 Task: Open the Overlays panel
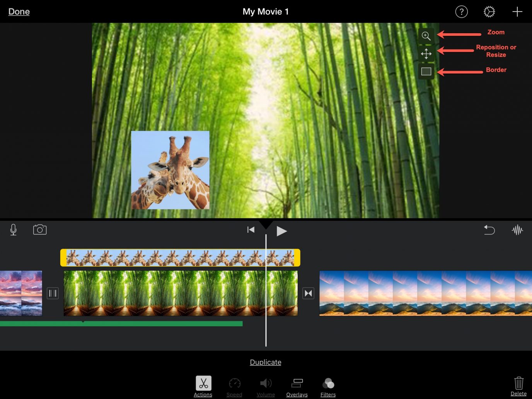(x=297, y=385)
